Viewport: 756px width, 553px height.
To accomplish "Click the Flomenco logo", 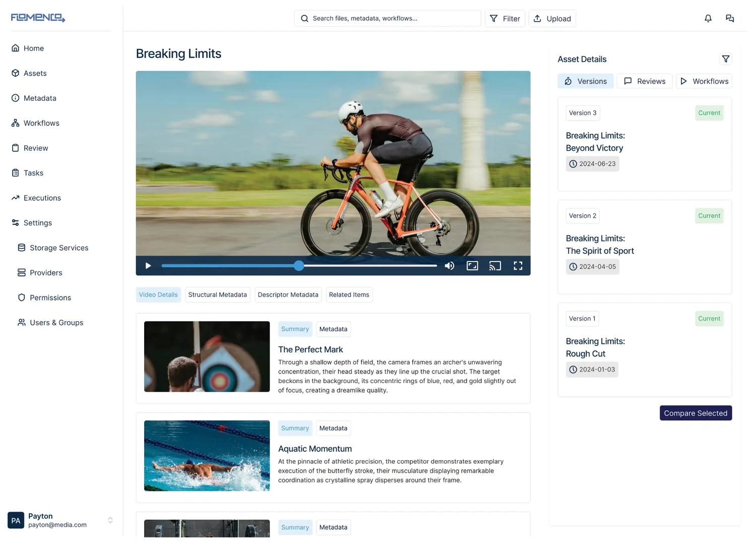I will [x=38, y=18].
